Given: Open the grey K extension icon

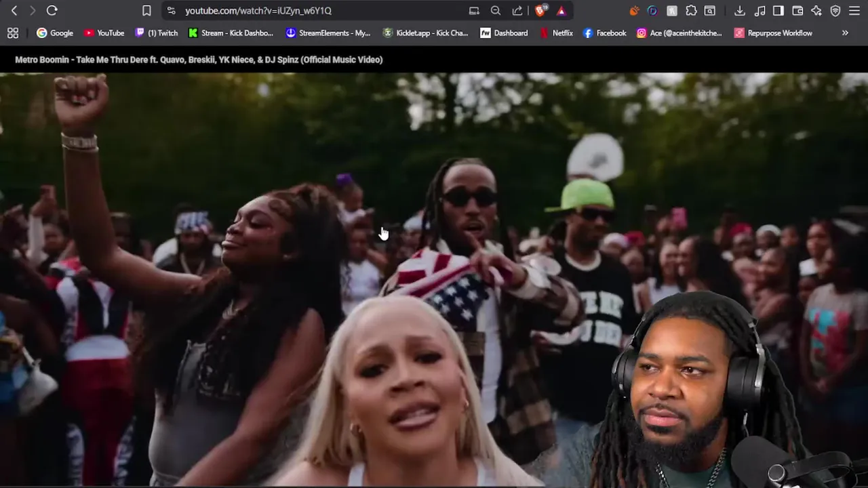Looking at the screenshot, I should (x=672, y=11).
